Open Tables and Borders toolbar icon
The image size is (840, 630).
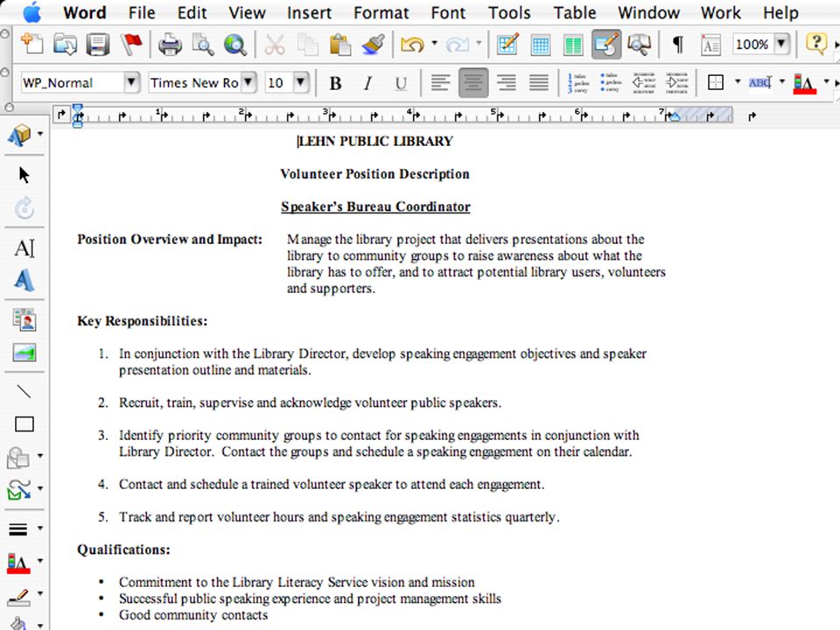click(507, 44)
